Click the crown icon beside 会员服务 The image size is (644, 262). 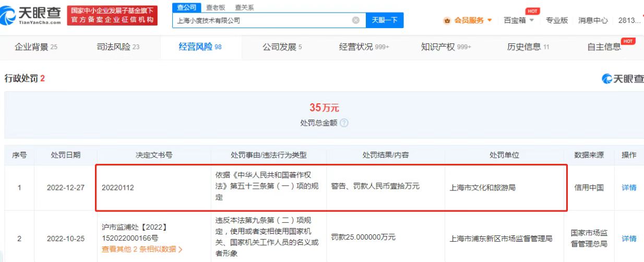click(x=447, y=20)
